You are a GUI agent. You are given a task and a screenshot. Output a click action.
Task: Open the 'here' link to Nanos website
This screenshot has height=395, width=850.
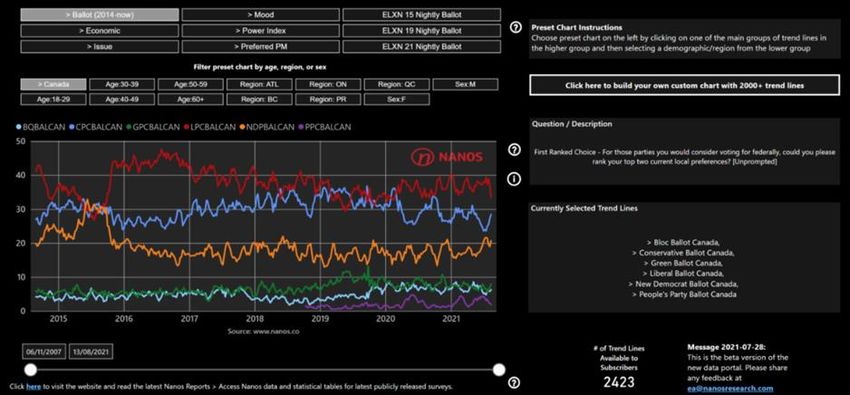[34, 387]
